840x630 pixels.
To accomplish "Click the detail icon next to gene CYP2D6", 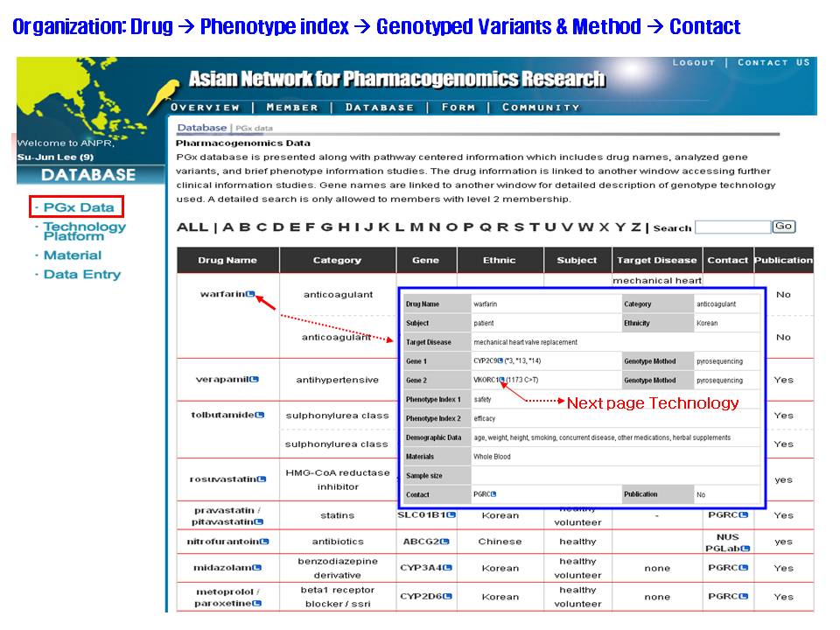I will click(x=447, y=596).
